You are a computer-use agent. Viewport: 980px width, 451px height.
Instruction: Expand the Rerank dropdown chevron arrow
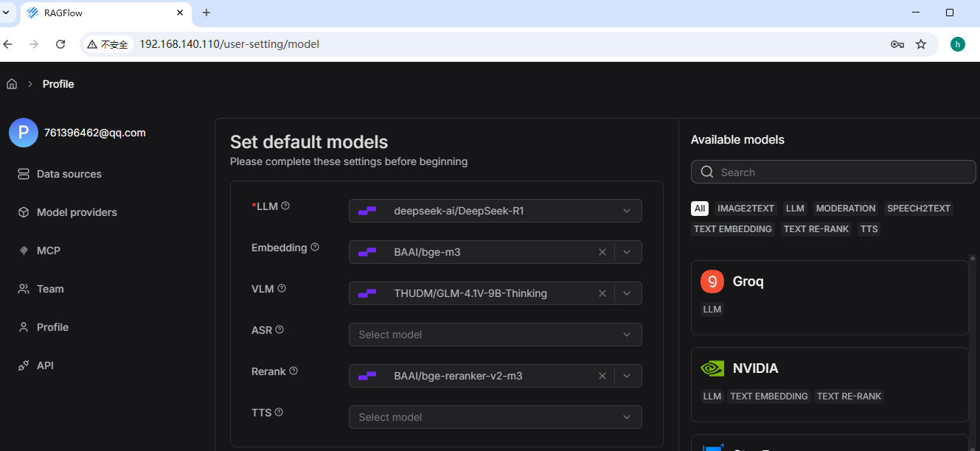coord(627,376)
